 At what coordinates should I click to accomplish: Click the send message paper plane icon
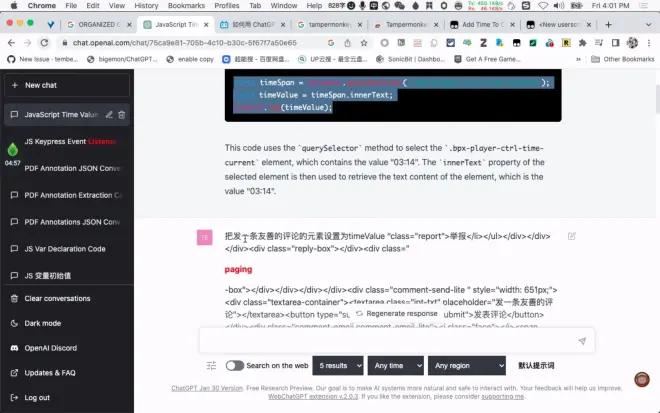click(582, 341)
